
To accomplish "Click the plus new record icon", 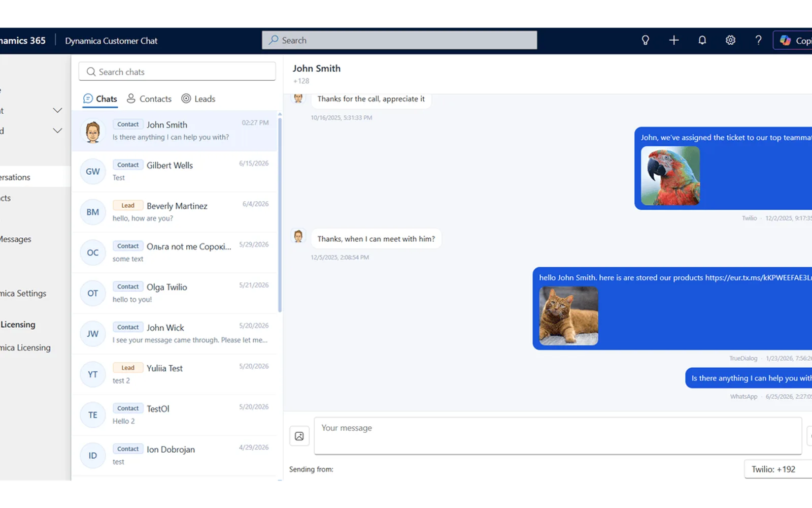I will point(673,40).
